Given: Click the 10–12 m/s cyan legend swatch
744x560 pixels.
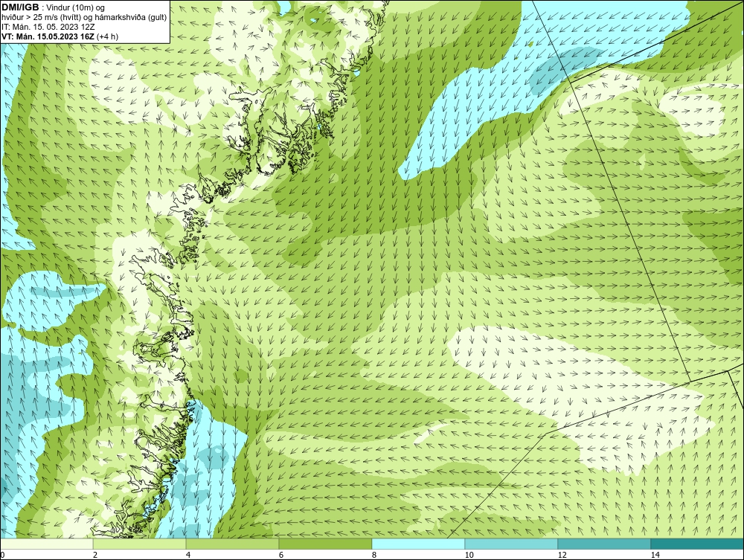Looking at the screenshot, I should [x=512, y=544].
